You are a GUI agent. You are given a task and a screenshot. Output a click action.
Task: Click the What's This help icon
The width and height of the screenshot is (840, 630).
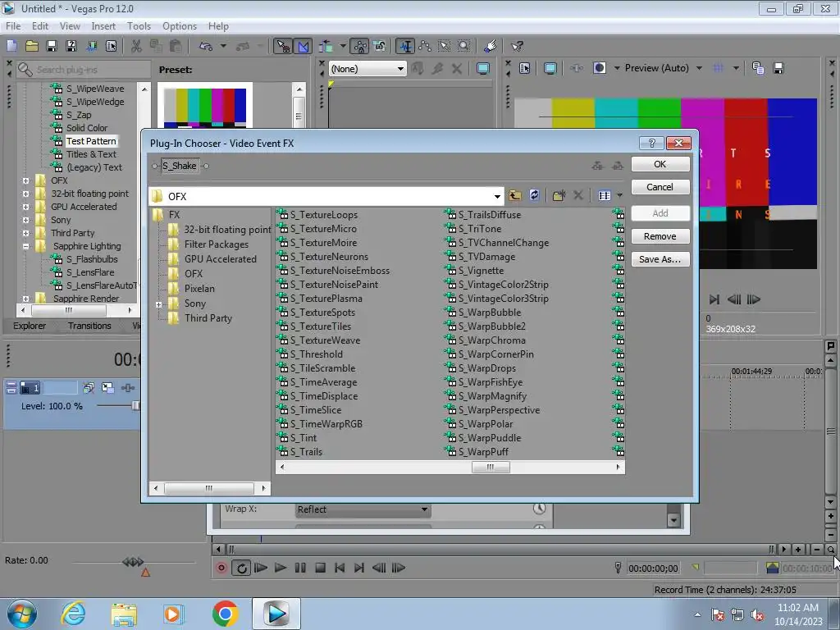pyautogui.click(x=517, y=46)
